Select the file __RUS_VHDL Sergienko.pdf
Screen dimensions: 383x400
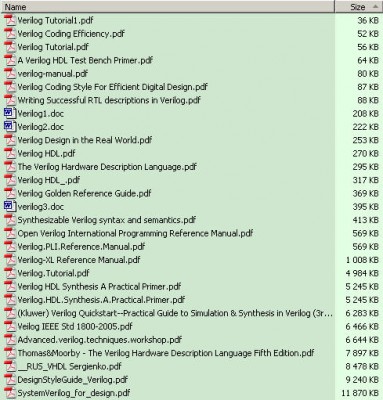tap(69, 366)
